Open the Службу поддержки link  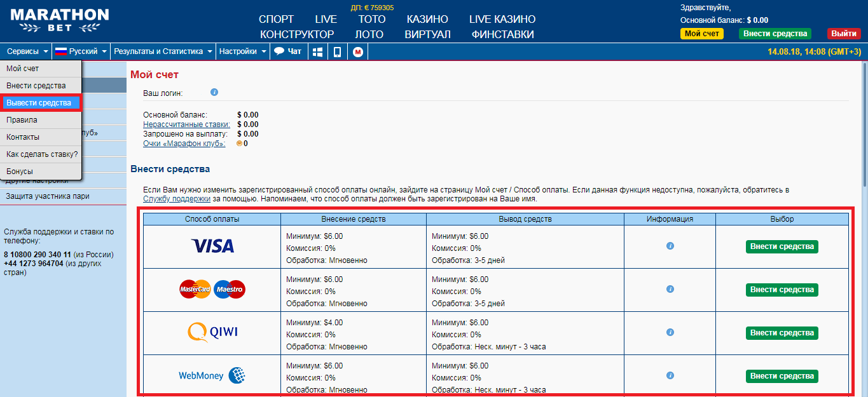tap(177, 199)
